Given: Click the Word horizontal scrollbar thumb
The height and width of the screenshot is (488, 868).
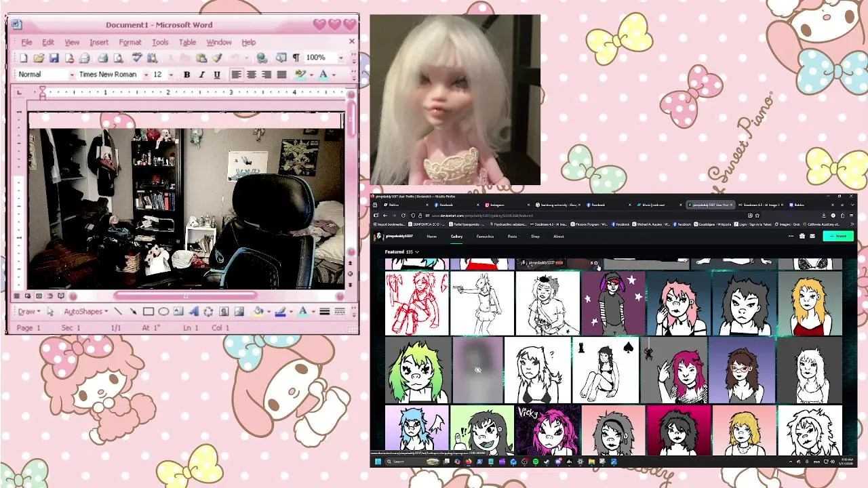Looking at the screenshot, I should click(x=185, y=296).
